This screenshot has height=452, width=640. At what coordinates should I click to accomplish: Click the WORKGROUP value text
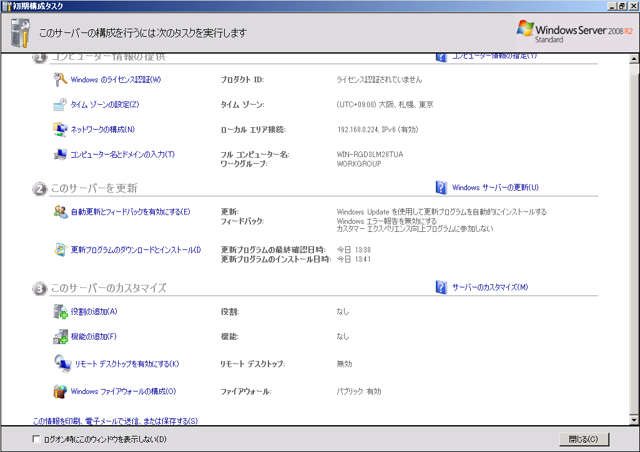pos(359,164)
